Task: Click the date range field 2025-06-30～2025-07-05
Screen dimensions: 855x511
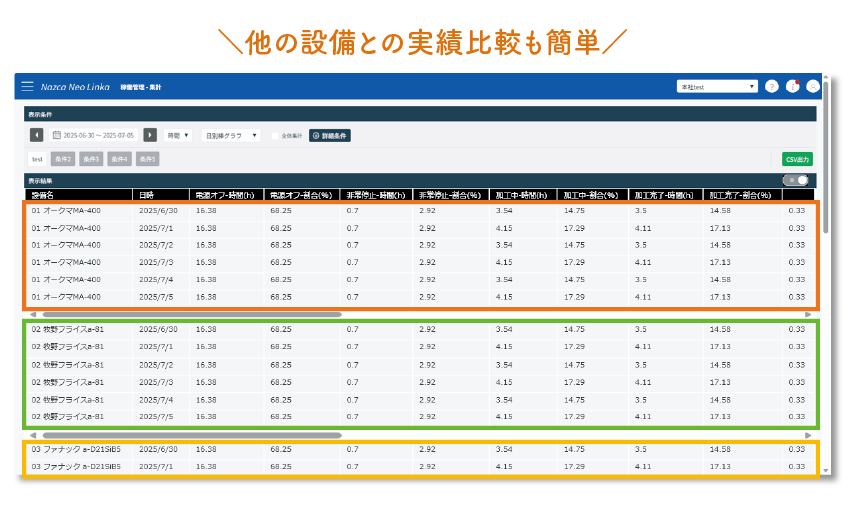Action: tap(93, 135)
